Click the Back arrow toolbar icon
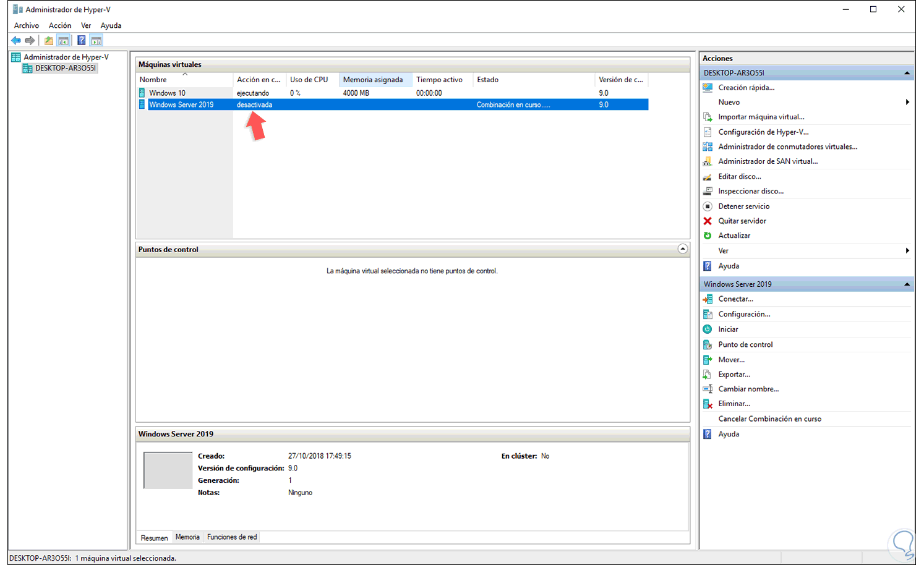Viewport: 924px width, 565px height. click(16, 41)
